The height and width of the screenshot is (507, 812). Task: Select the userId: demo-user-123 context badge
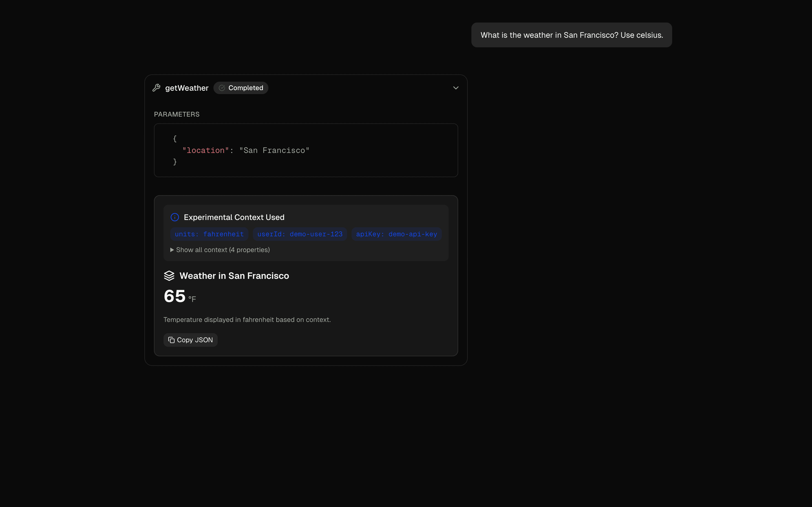tap(300, 234)
